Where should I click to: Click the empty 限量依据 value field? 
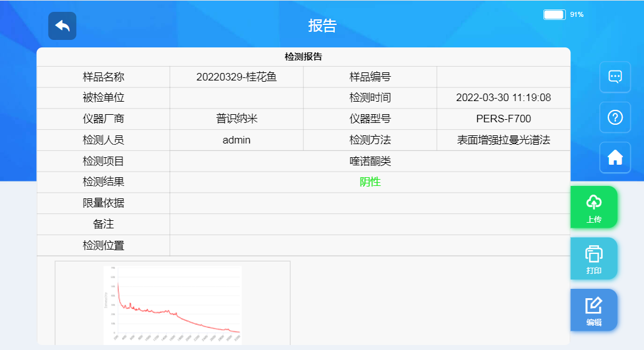pyautogui.click(x=370, y=203)
